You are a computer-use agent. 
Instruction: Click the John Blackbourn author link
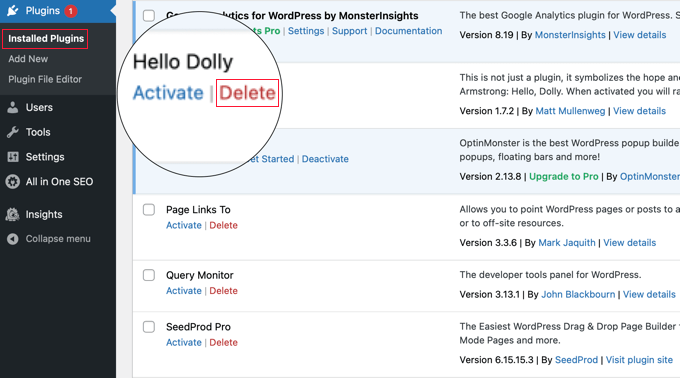pyautogui.click(x=578, y=294)
